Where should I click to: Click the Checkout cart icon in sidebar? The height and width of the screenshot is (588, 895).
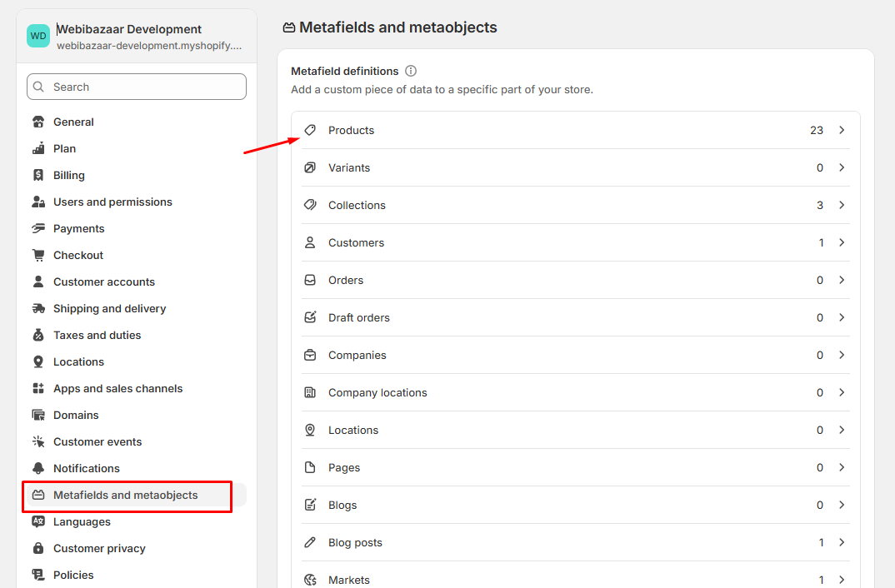click(x=38, y=255)
